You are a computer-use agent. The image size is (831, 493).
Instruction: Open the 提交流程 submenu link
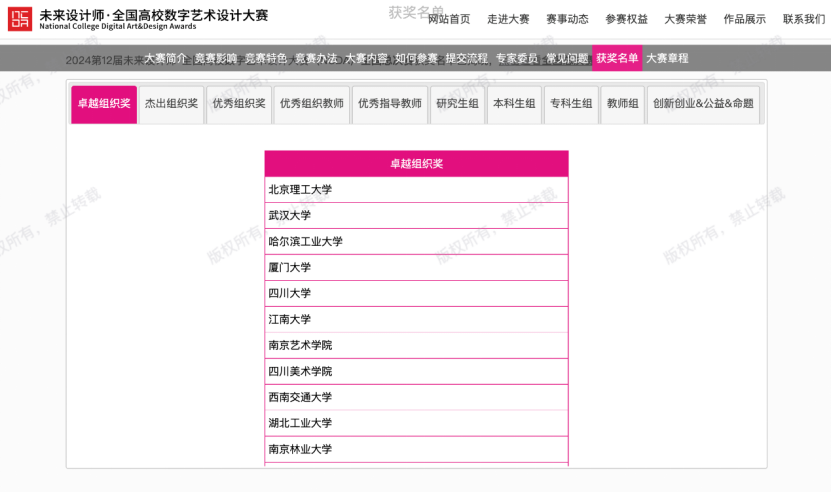click(x=467, y=59)
